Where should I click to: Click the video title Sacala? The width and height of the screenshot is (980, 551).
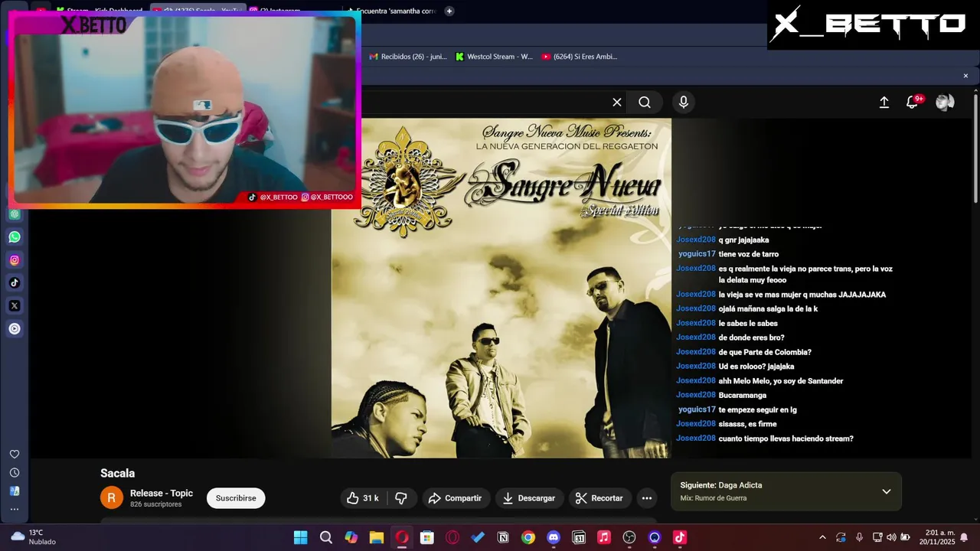[117, 474]
